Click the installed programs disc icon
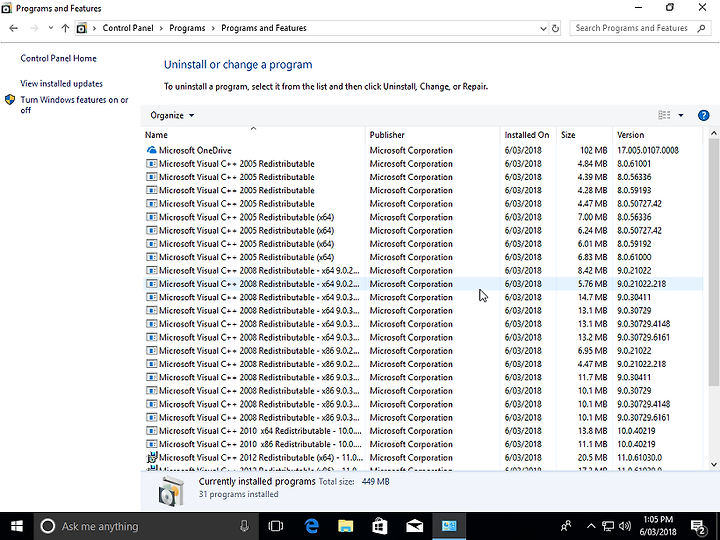720x540 pixels. click(x=171, y=491)
